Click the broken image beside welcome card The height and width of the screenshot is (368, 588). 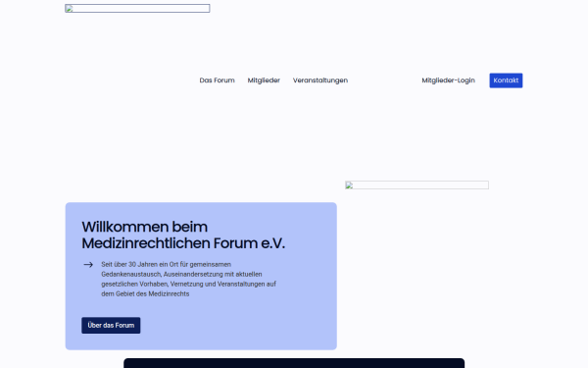416,185
